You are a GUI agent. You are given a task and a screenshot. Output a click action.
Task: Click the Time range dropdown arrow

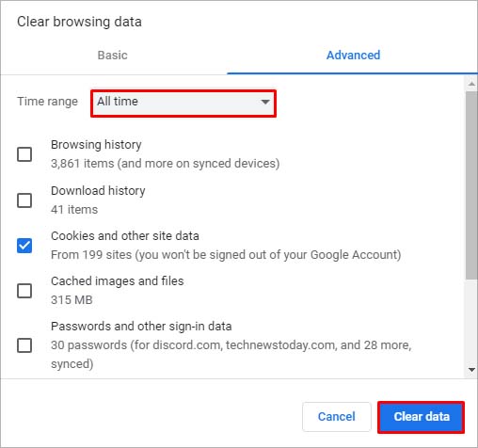tap(265, 102)
